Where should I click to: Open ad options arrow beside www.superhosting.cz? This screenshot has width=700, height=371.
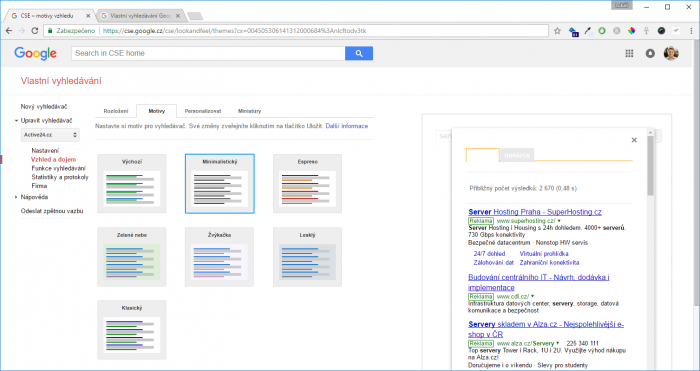[559, 221]
